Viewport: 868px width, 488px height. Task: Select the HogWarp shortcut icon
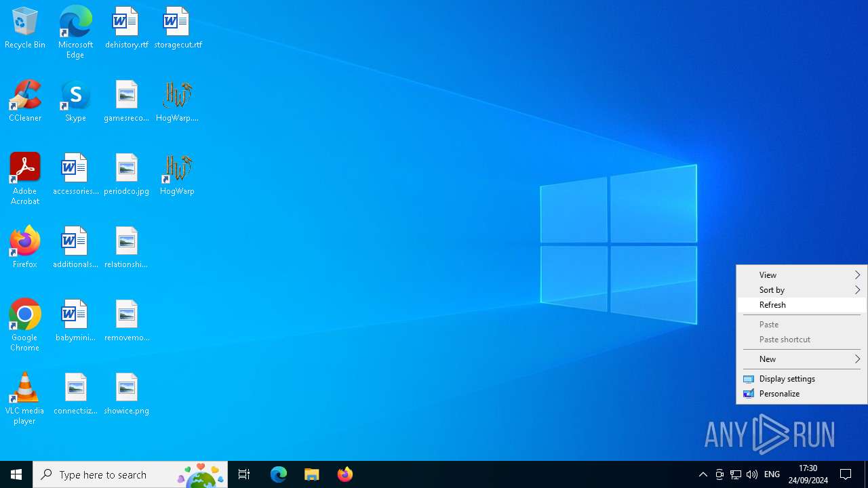pos(177,175)
